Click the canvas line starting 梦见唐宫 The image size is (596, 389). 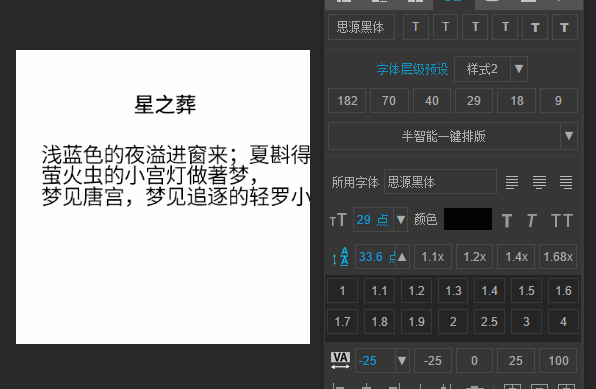[x=176, y=197]
